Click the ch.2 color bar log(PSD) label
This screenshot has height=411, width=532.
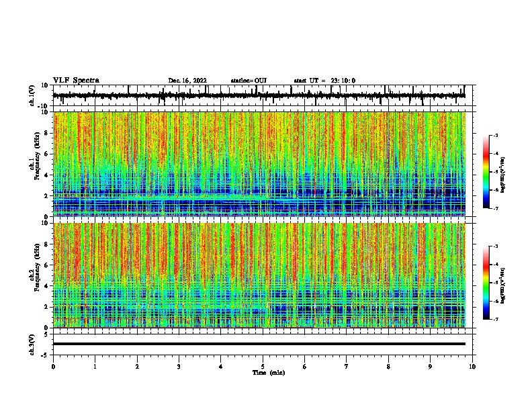(503, 286)
